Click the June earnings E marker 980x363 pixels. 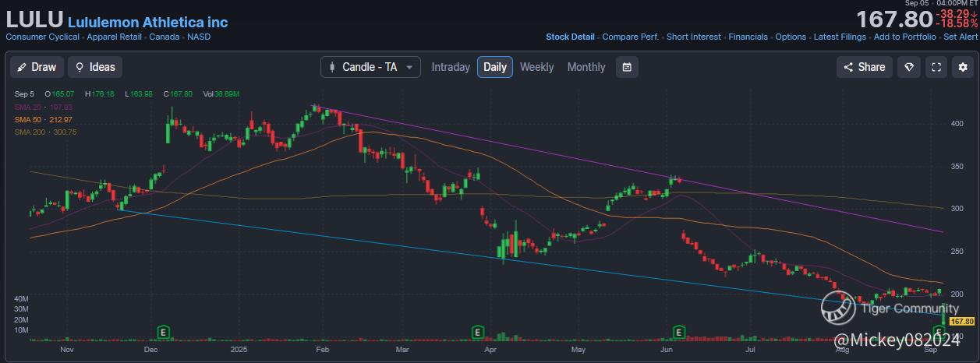pos(679,332)
